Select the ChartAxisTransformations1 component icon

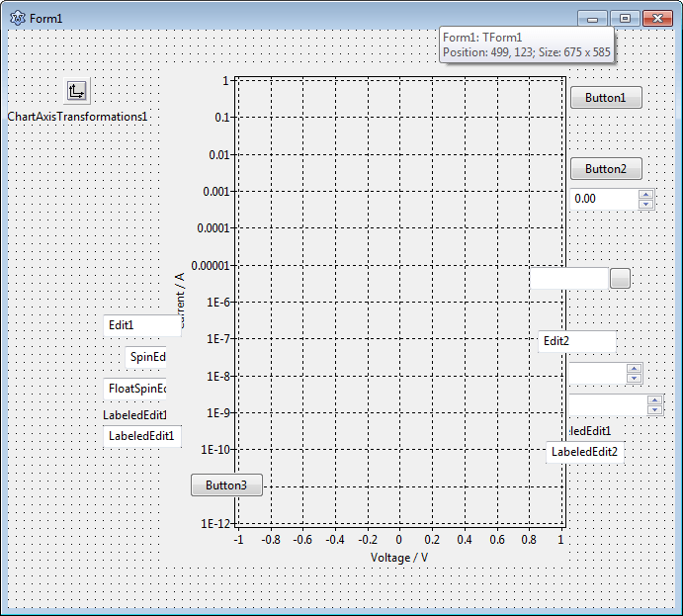pos(77,91)
